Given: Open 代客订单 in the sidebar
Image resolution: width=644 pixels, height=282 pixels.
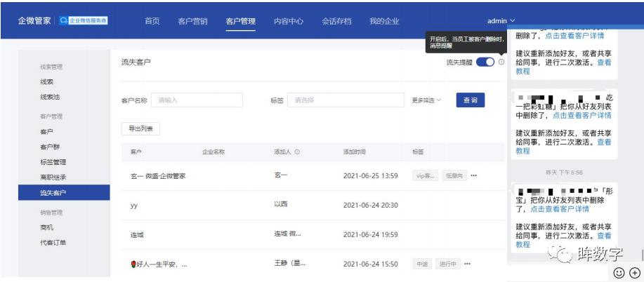Looking at the screenshot, I should pyautogui.click(x=53, y=243).
